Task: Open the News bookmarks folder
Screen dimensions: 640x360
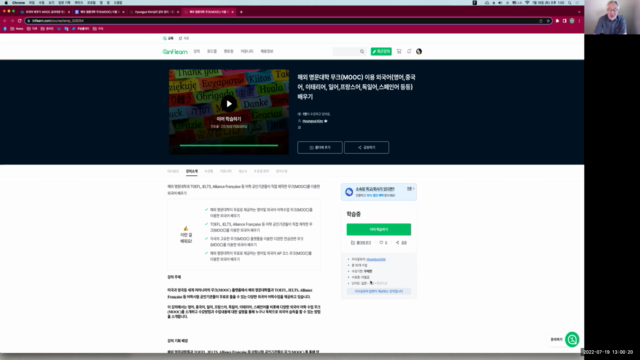Action: pyautogui.click(x=17, y=29)
